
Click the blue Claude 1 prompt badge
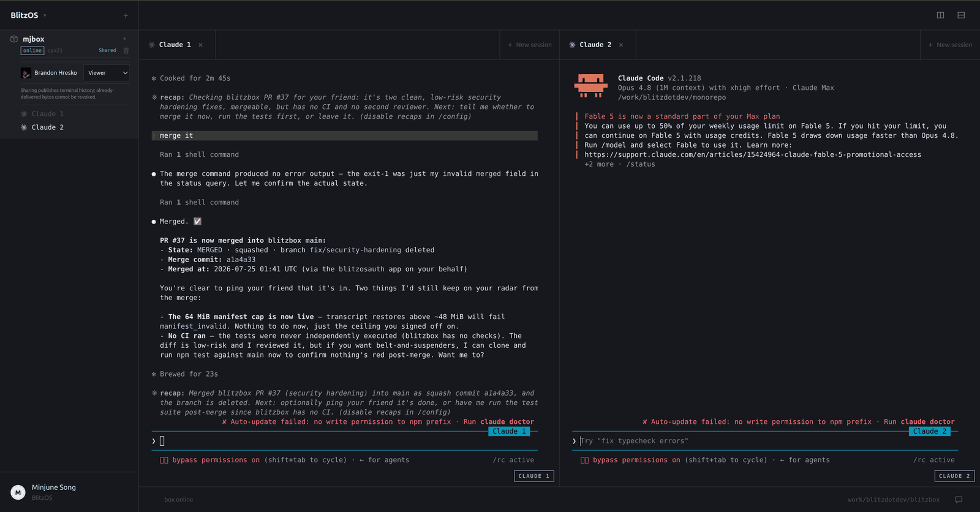(x=509, y=431)
